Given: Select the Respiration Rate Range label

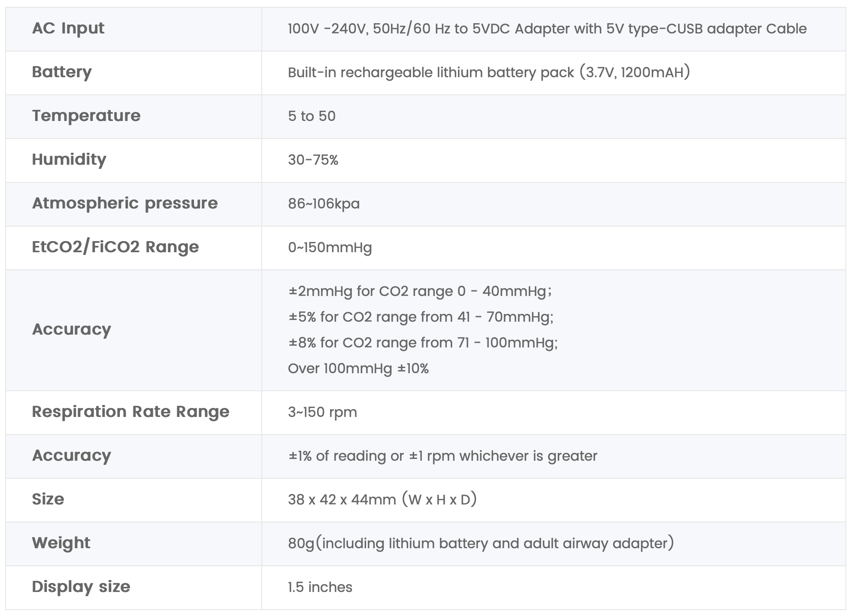Looking at the screenshot, I should pos(130,412).
